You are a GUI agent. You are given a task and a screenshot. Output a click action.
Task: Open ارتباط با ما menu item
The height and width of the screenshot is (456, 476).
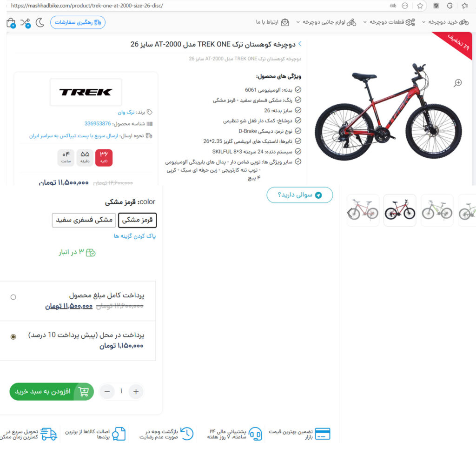(x=272, y=22)
